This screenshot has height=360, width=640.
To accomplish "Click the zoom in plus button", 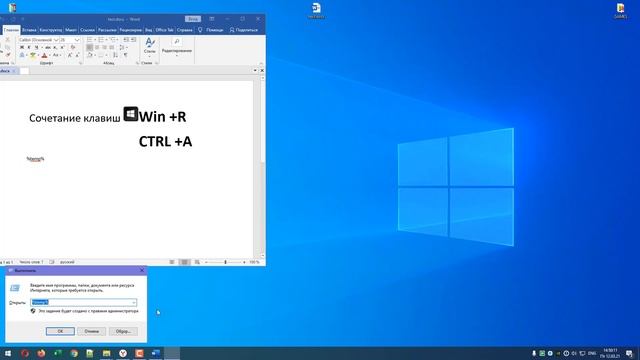I will point(244,262).
